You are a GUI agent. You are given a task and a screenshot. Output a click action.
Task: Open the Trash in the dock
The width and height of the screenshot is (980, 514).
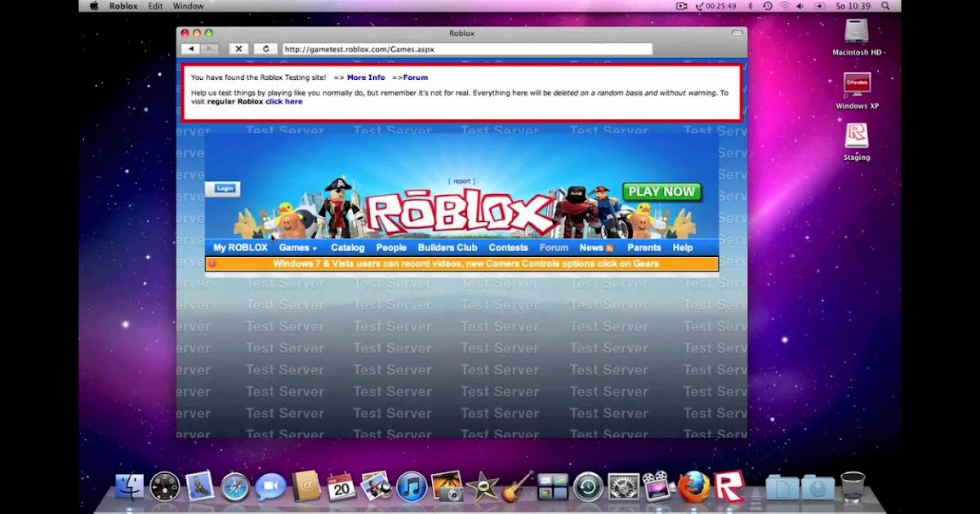[x=853, y=487]
